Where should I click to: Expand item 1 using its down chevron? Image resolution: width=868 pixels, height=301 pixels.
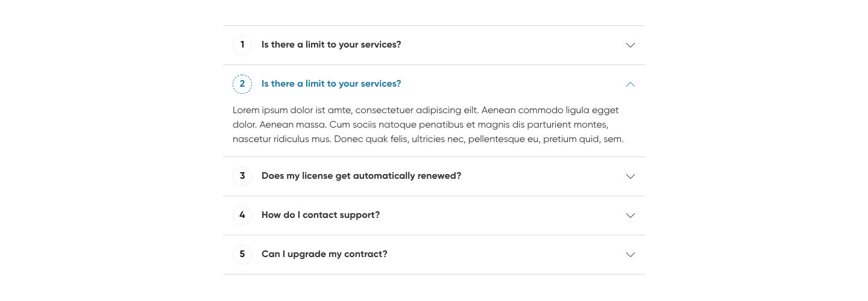coord(631,45)
